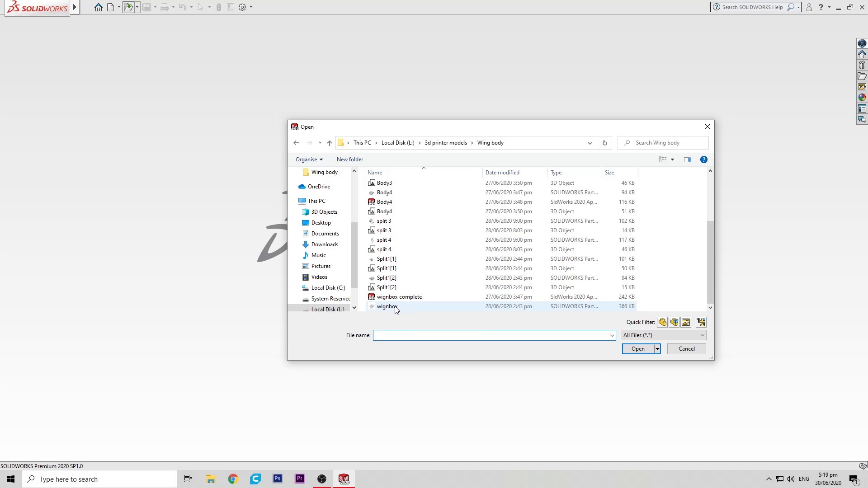This screenshot has width=868, height=488.
Task: Open the File Properties icon
Action: click(x=231, y=7)
